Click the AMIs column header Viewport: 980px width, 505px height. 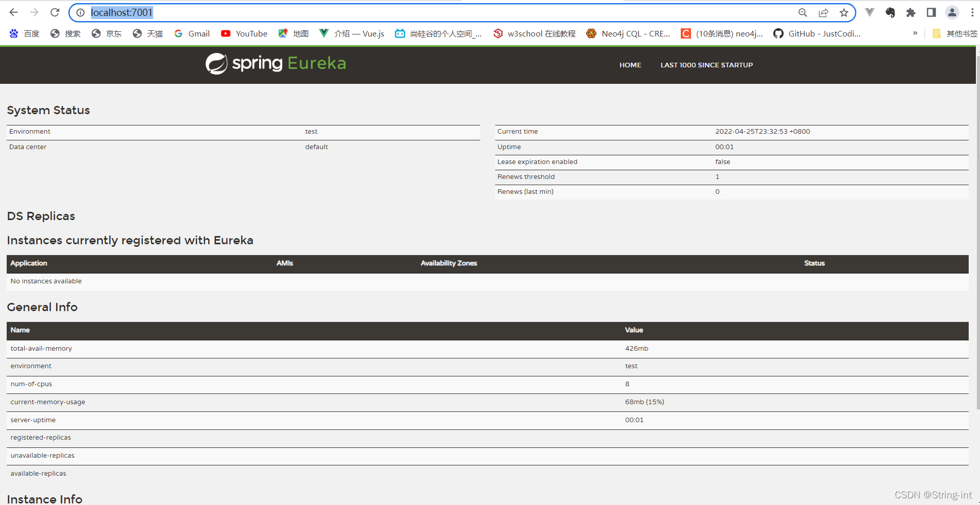285,263
